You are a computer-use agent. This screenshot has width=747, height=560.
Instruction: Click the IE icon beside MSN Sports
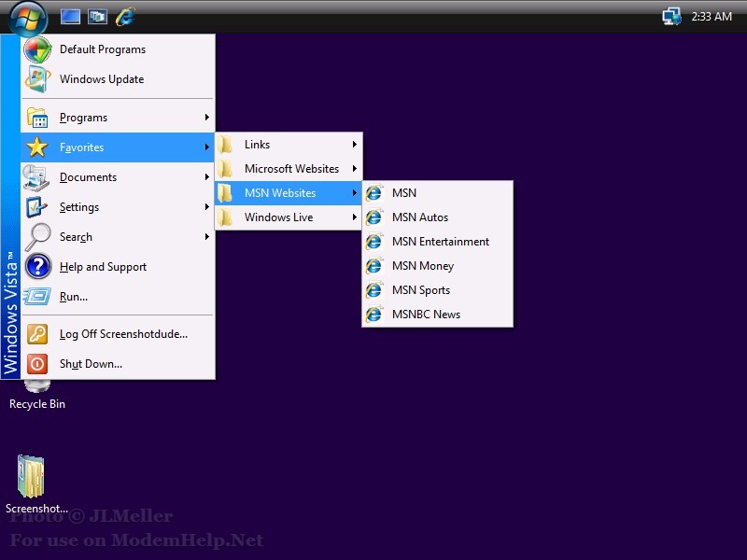coord(374,290)
